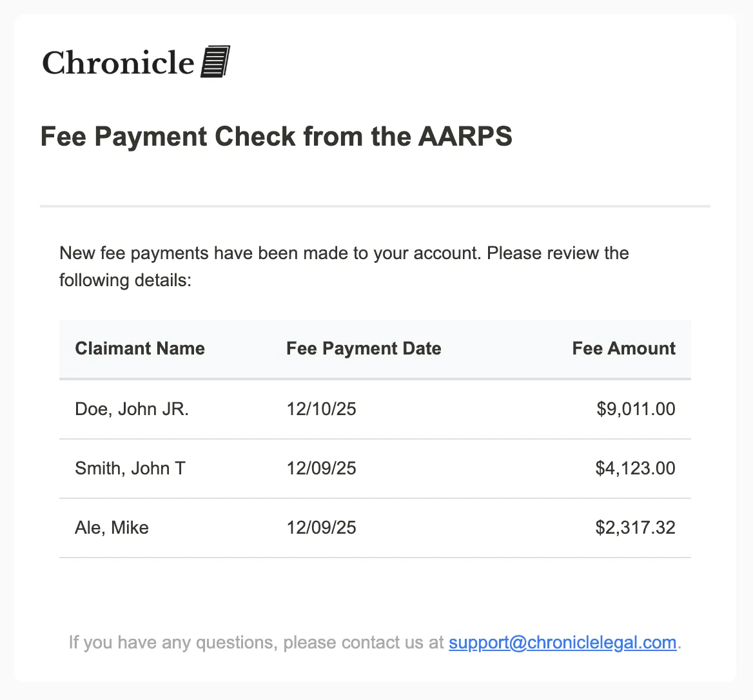Click the word AARPS in the heading
The width and height of the screenshot is (753, 700).
[x=465, y=137]
